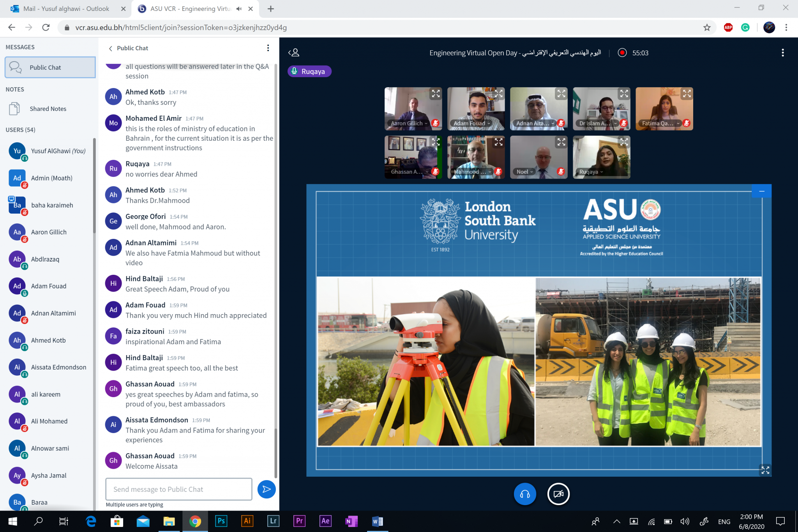Leave audio with headphones button
The height and width of the screenshot is (532, 798).
[525, 494]
